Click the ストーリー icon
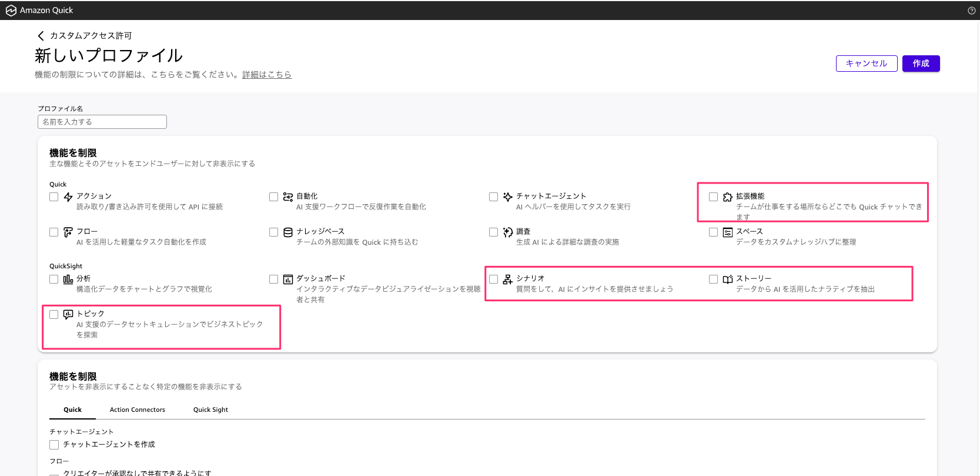 pos(728,279)
